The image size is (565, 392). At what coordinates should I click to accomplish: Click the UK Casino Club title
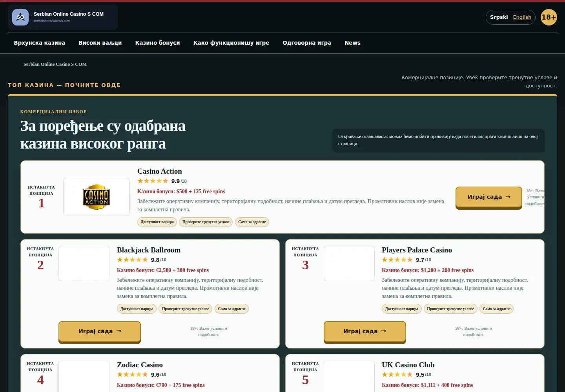(x=408, y=365)
